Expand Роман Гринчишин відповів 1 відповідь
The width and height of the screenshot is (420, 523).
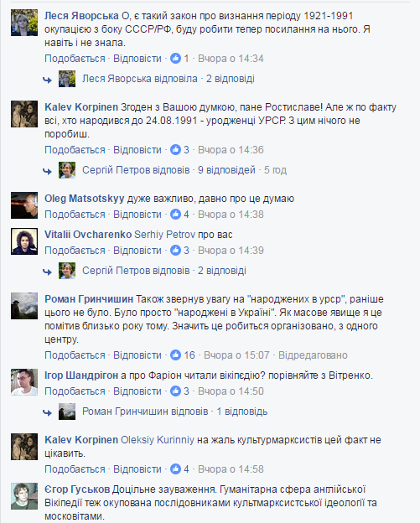point(175,412)
